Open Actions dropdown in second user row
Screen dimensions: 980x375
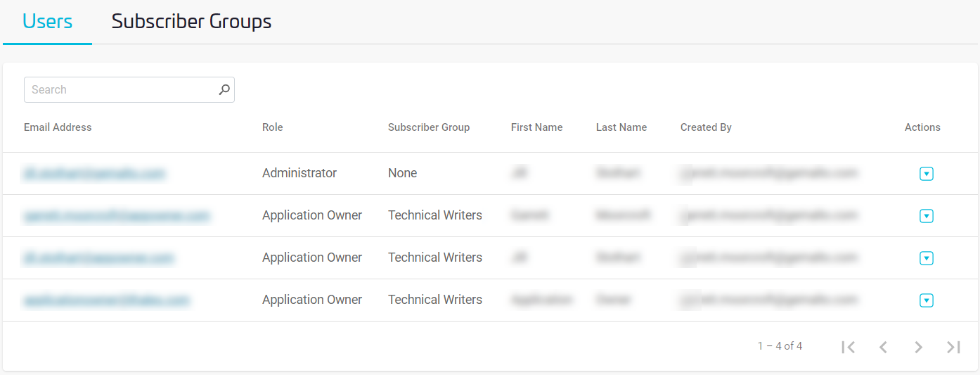[x=926, y=216]
